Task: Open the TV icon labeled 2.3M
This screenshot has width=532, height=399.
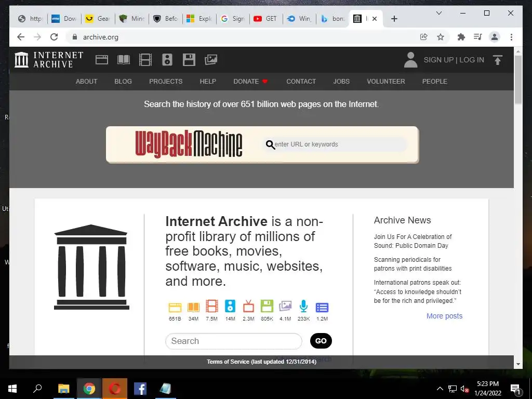Action: [x=248, y=306]
